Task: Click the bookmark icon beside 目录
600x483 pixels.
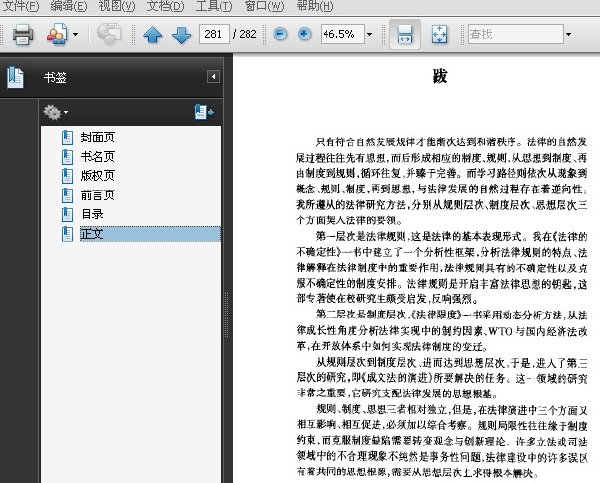Action: pos(67,214)
